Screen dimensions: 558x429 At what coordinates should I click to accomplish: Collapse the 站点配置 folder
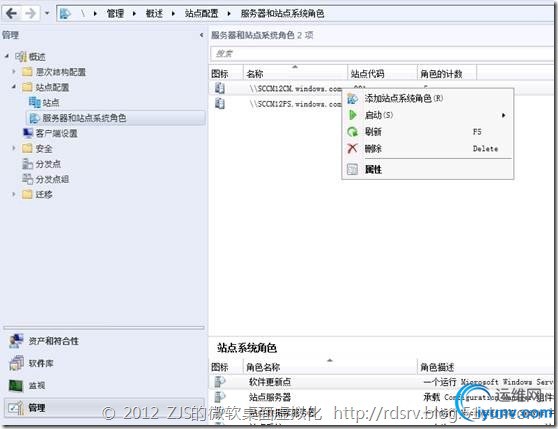coord(14,86)
